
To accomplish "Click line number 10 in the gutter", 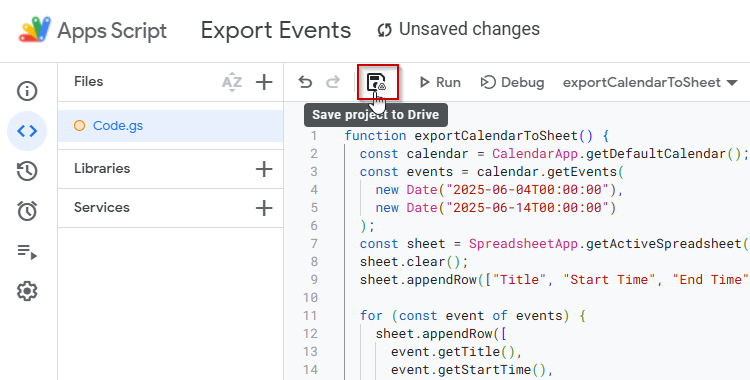I will point(310,298).
